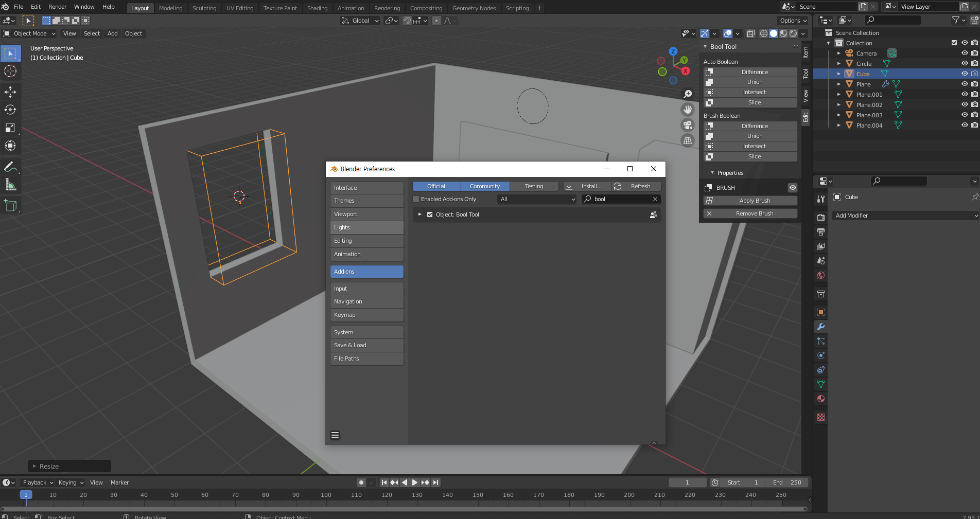Click the Play animation button
980x519 pixels.
[x=415, y=482]
